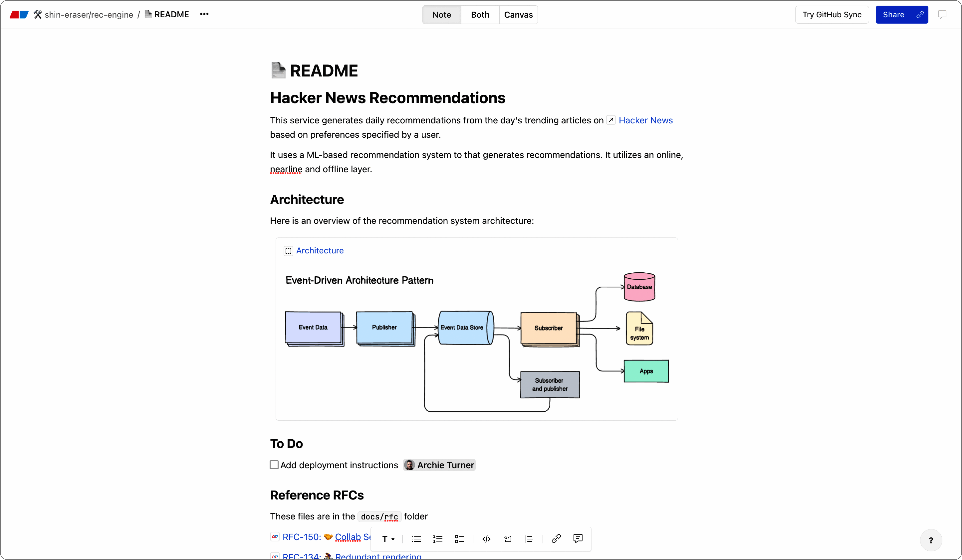This screenshot has width=962, height=560.
Task: Open the three-dots more options menu
Action: 204,14
